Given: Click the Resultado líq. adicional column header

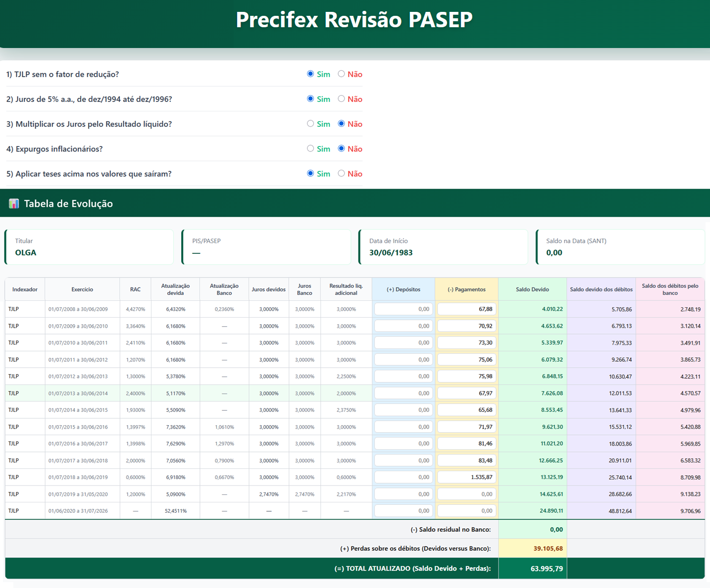Looking at the screenshot, I should (346, 290).
